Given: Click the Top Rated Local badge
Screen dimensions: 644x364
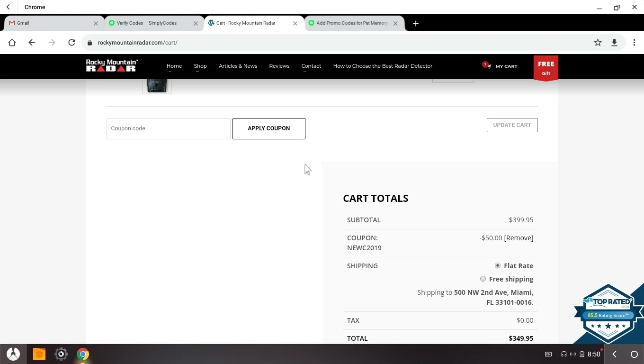Looking at the screenshot, I should (608, 314).
